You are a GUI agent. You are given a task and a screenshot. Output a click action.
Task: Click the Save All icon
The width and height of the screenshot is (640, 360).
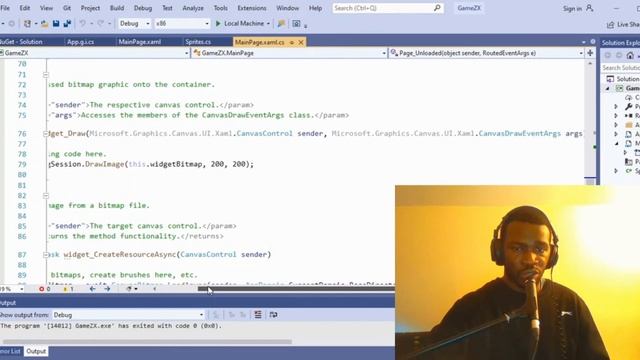[67, 24]
